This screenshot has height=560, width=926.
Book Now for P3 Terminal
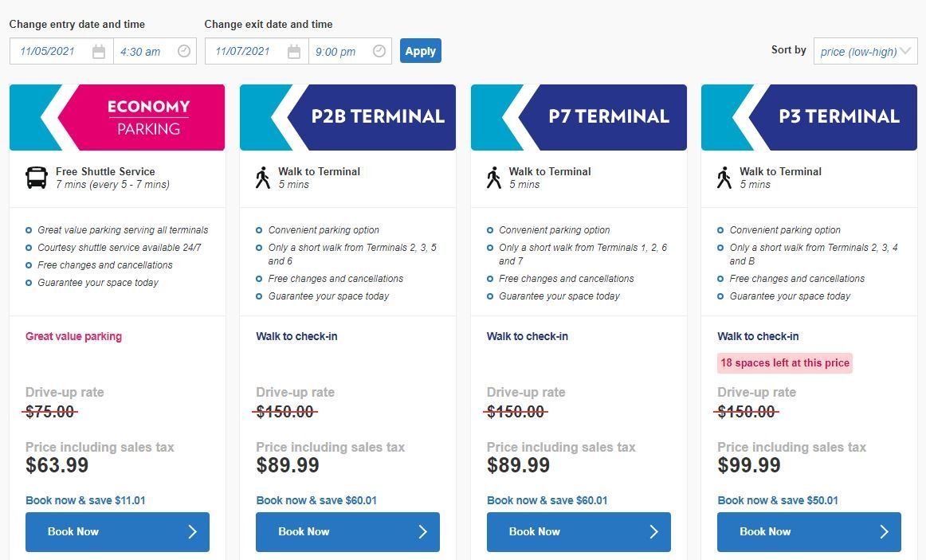tap(809, 531)
